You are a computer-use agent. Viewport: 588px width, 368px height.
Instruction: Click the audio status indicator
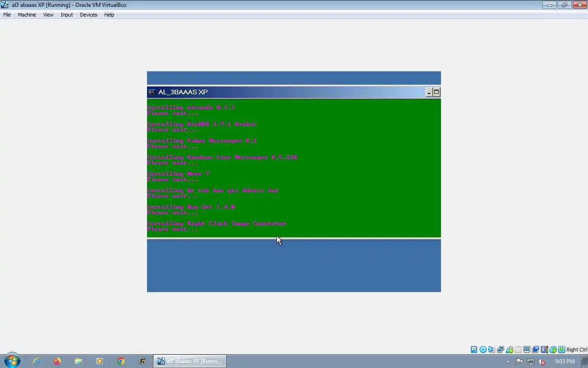click(492, 350)
